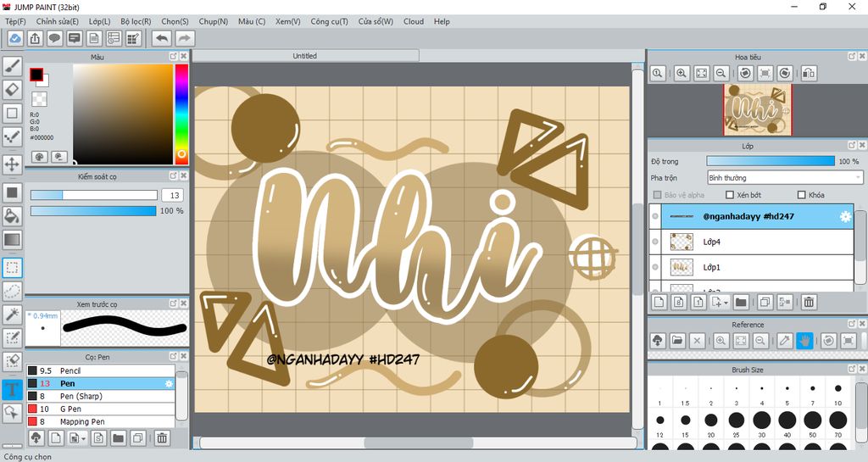
Task: Delete the selected layer with the trash icon
Action: click(809, 302)
